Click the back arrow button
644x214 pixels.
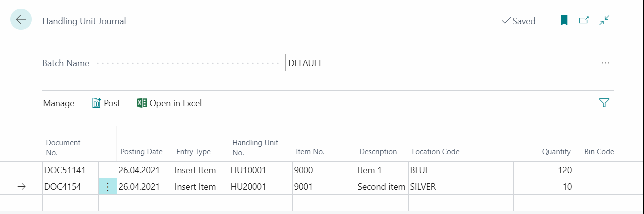click(x=21, y=20)
